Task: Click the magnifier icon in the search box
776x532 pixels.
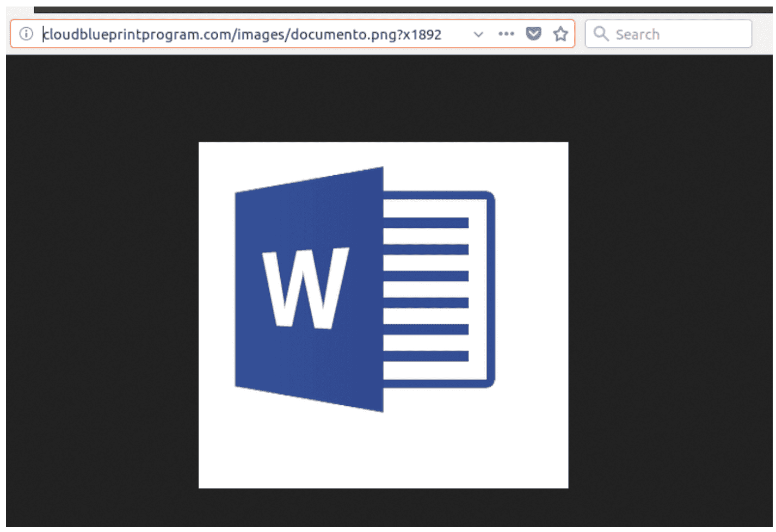Action: (600, 34)
